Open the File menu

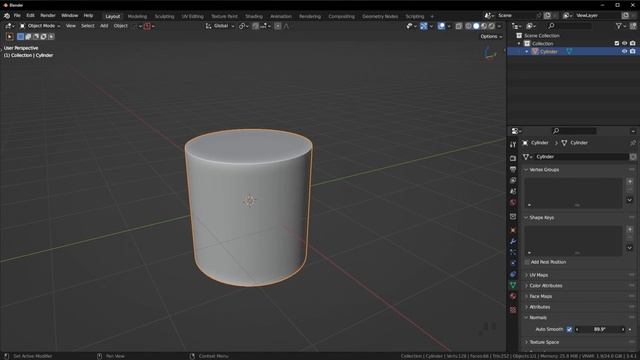(17, 16)
